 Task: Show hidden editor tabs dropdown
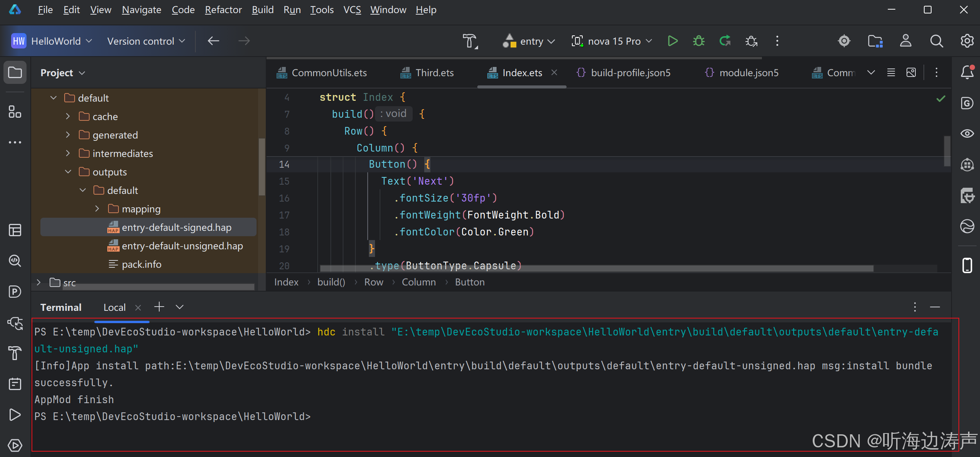click(x=871, y=72)
